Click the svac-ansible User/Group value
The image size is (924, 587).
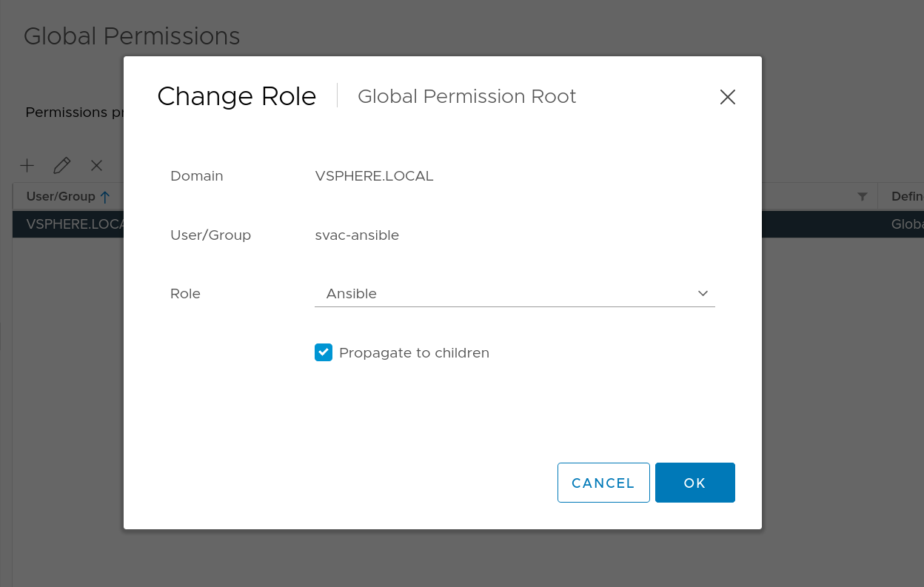[x=357, y=235]
